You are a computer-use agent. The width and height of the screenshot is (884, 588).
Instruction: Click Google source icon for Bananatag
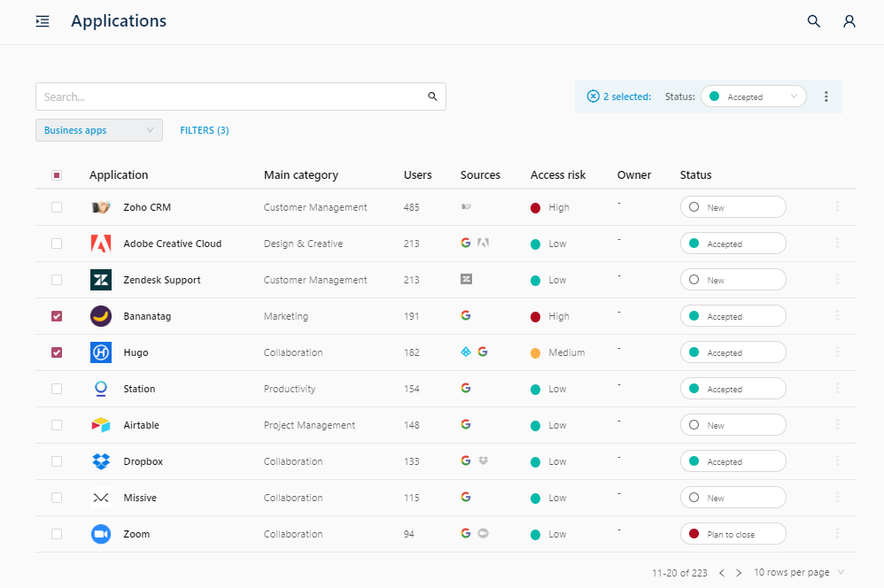tap(466, 315)
